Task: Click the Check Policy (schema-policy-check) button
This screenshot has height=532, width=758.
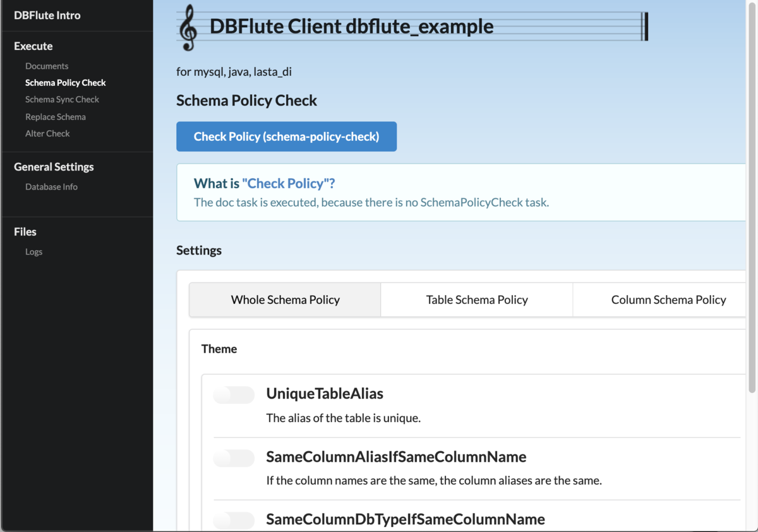Action: coord(286,136)
